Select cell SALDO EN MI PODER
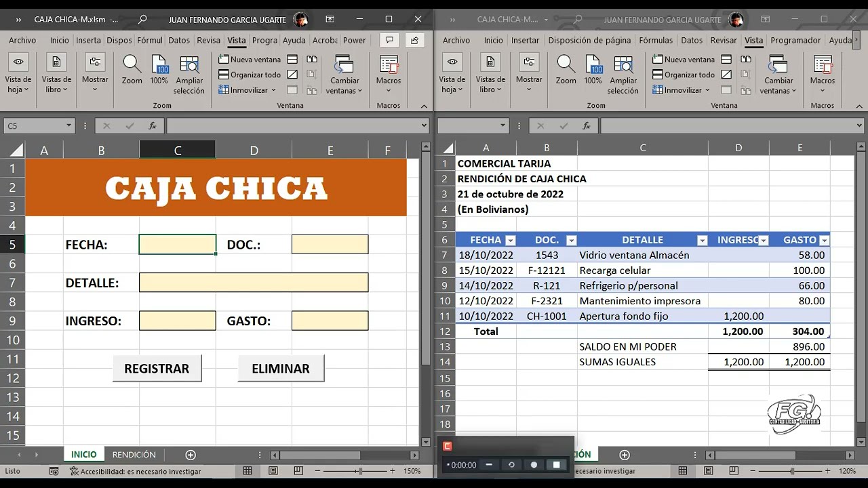 (642, 346)
